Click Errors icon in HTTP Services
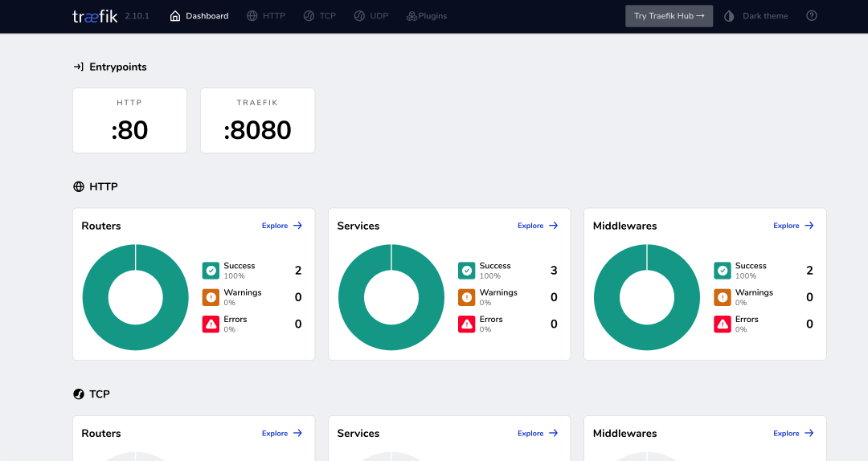868x461 pixels. click(x=467, y=324)
